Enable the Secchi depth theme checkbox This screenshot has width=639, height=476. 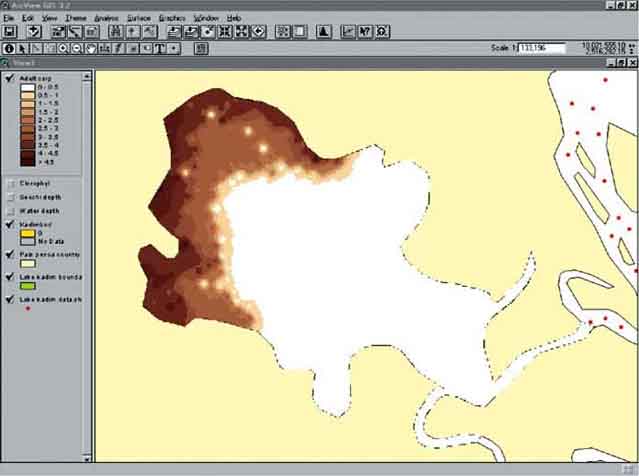tap(9, 197)
